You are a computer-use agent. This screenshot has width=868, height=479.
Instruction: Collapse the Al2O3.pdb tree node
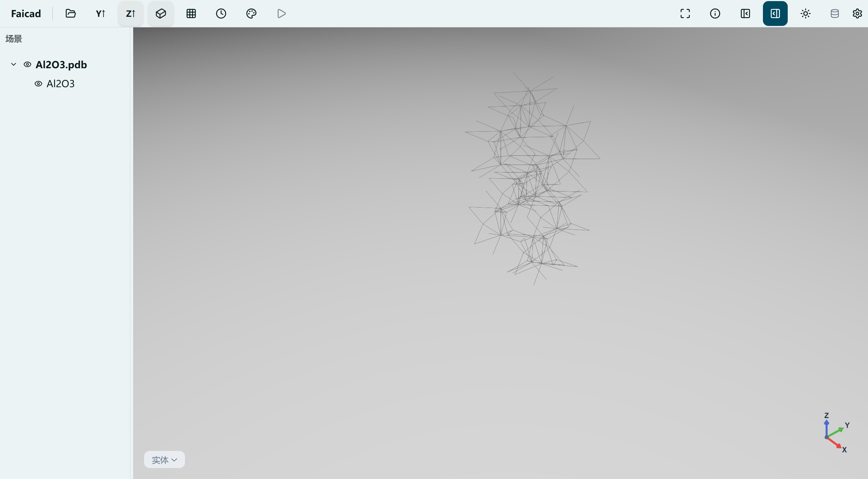tap(13, 64)
